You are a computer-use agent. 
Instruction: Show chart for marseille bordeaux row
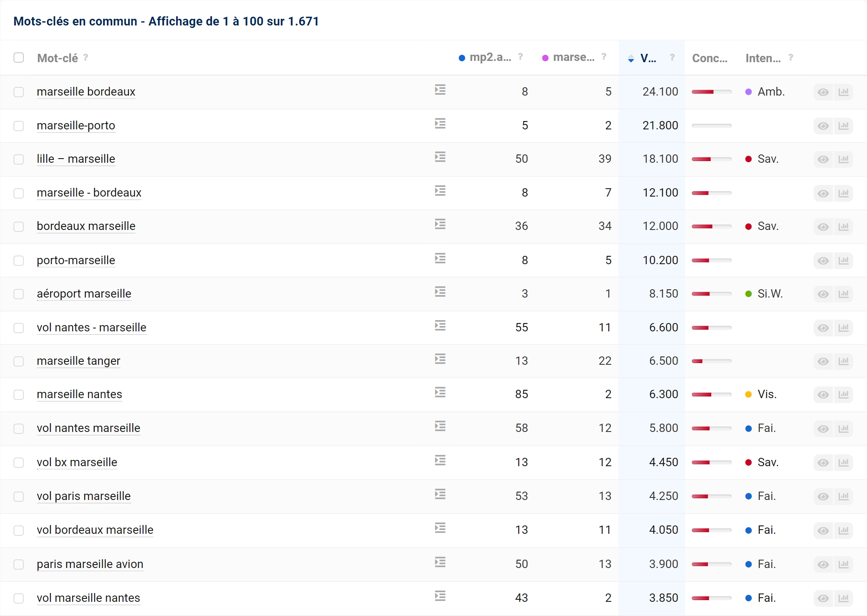[x=843, y=92]
